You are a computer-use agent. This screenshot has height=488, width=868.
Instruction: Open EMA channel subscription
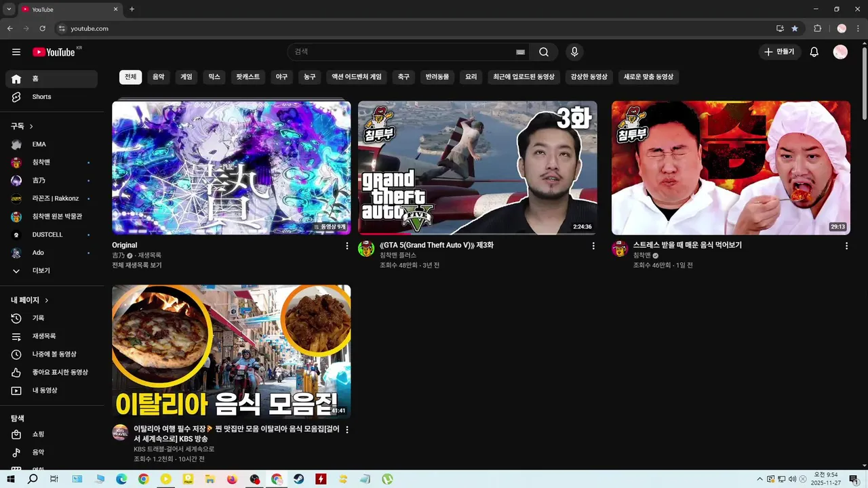coord(52,144)
